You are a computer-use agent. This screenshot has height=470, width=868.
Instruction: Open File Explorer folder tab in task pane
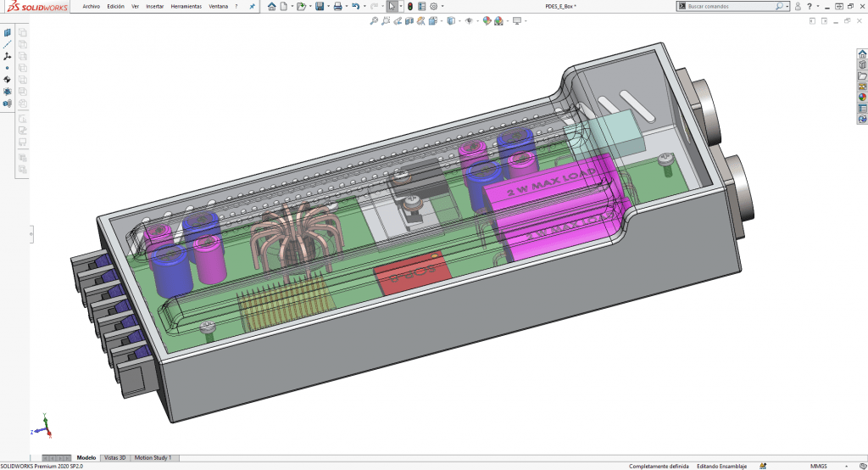[862, 76]
